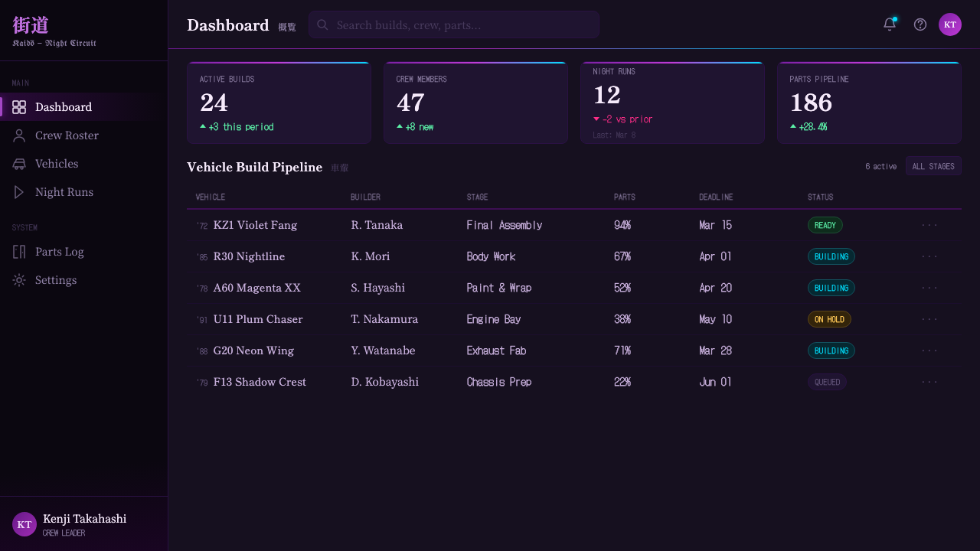
Task: Open the row menu for KZ1 Violet Fang
Action: pyautogui.click(x=929, y=225)
